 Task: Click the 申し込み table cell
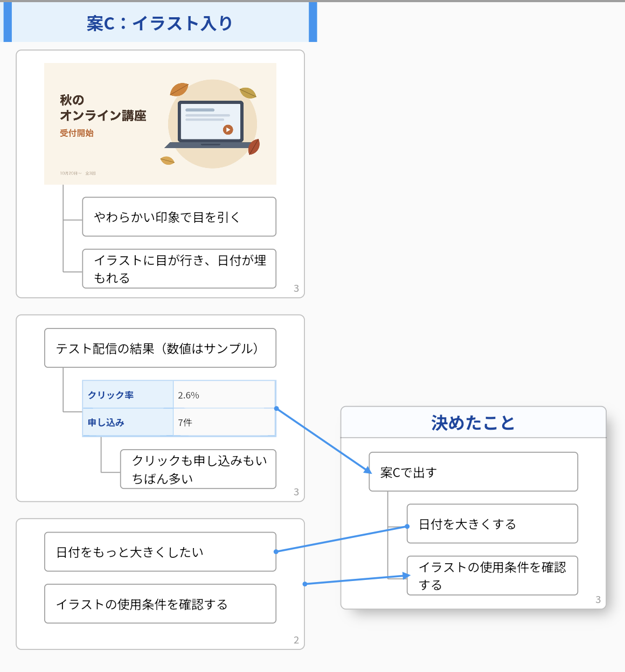pos(128,423)
